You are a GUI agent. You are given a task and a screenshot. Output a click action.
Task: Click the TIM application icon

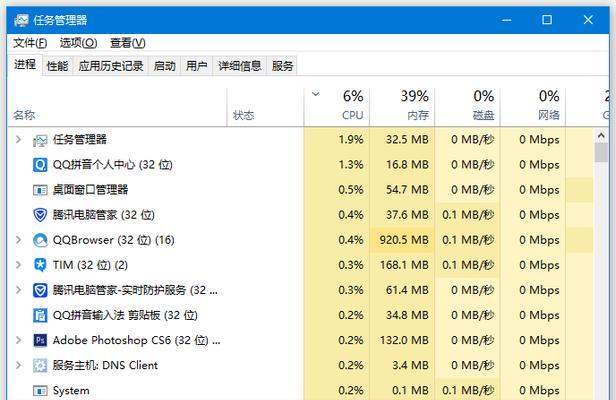(40, 265)
